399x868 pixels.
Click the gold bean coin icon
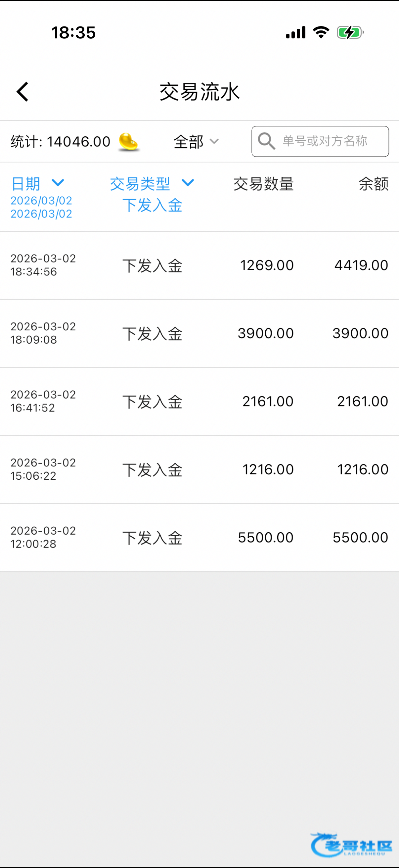(x=128, y=142)
